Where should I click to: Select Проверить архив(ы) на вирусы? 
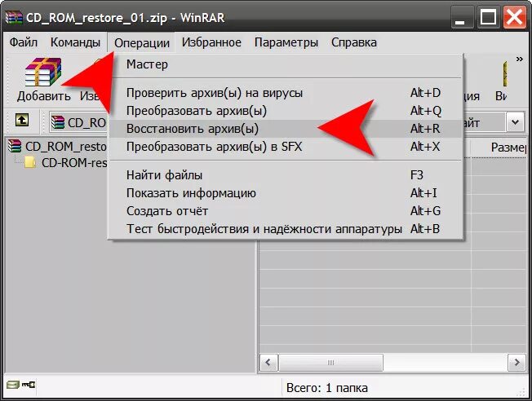pyautogui.click(x=286, y=93)
